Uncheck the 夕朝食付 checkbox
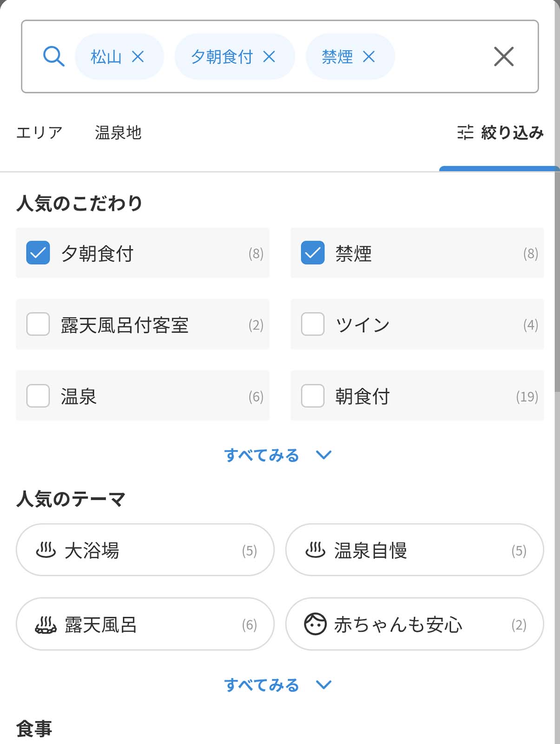The height and width of the screenshot is (744, 560). [x=38, y=253]
